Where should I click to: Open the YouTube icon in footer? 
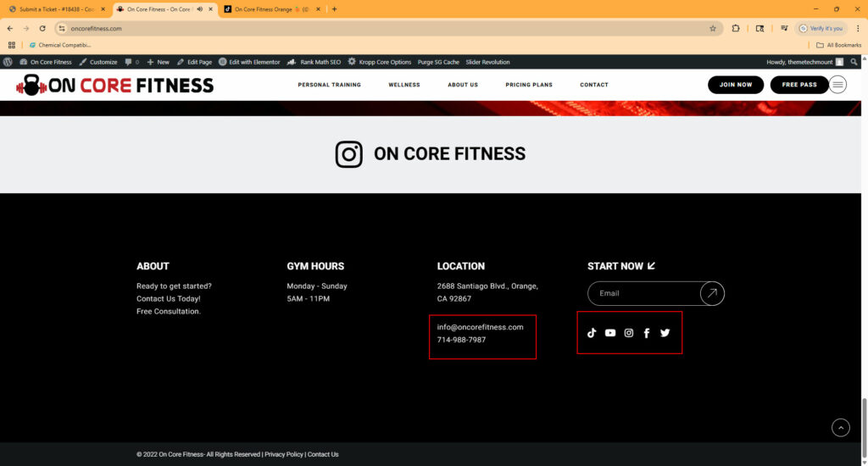(x=610, y=333)
